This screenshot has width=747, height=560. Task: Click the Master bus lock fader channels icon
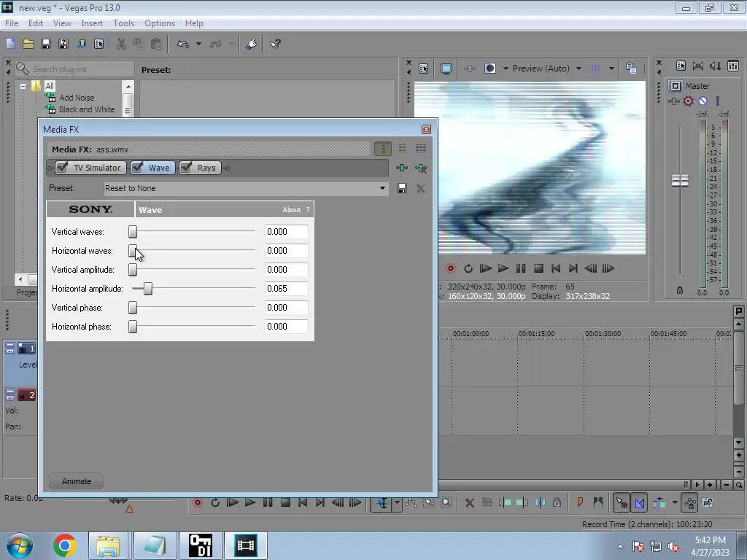(680, 290)
